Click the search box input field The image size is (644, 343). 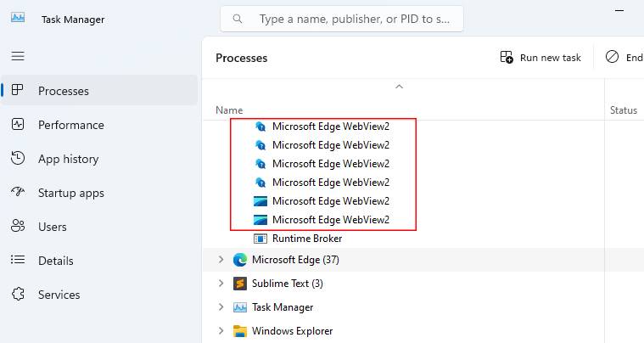pos(354,19)
